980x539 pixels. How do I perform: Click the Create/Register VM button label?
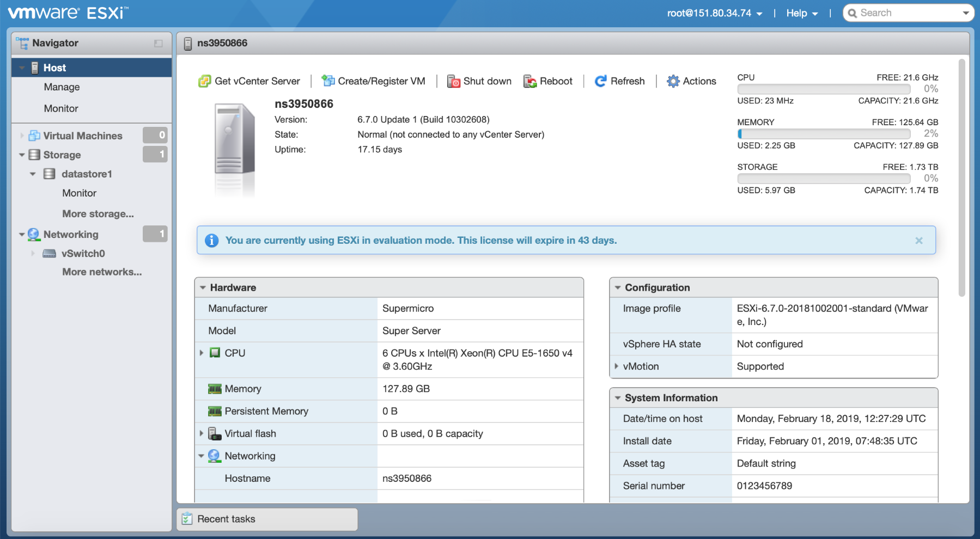pyautogui.click(x=381, y=81)
